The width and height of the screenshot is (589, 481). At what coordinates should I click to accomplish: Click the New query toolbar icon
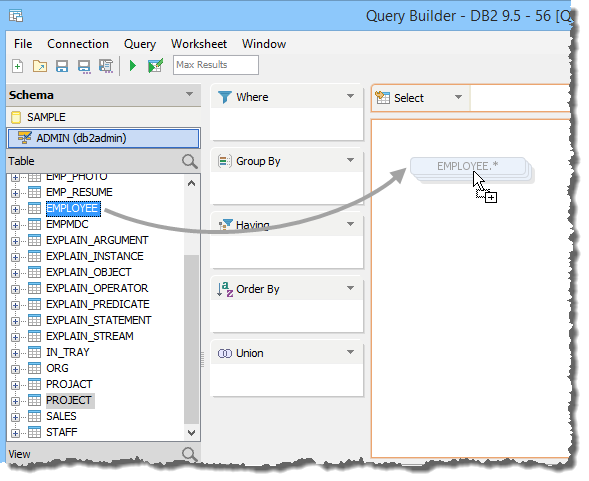click(17, 66)
